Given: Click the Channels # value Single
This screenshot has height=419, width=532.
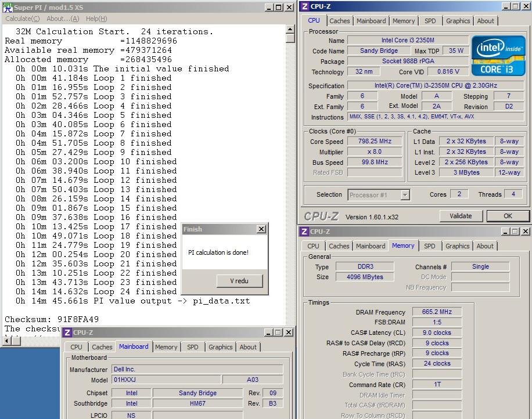Looking at the screenshot, I should 480,267.
